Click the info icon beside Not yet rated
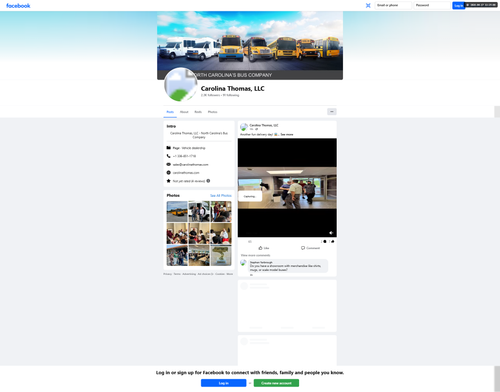Viewport: 500px width, 392px height. (x=208, y=181)
